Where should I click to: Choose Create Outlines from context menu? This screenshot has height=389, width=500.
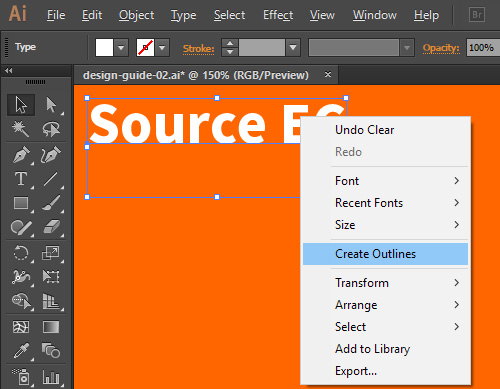385,254
